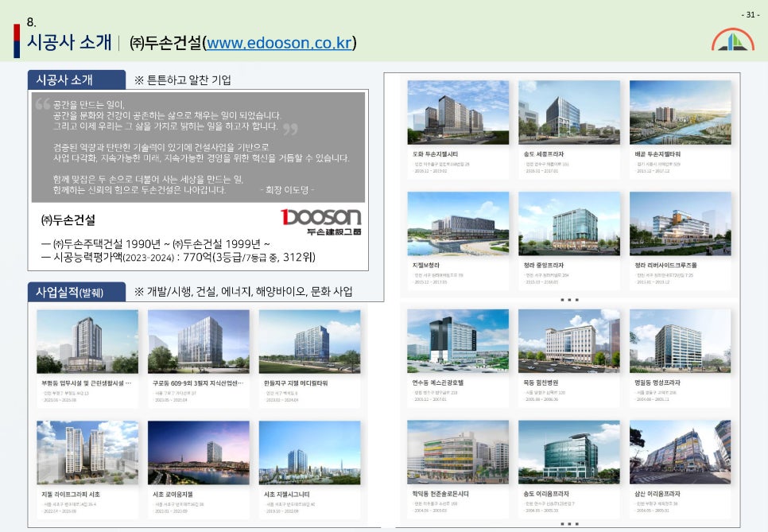Click the 한들지구 지젤 메디컬타워 building image
The height and width of the screenshot is (532, 768).
click(309, 341)
